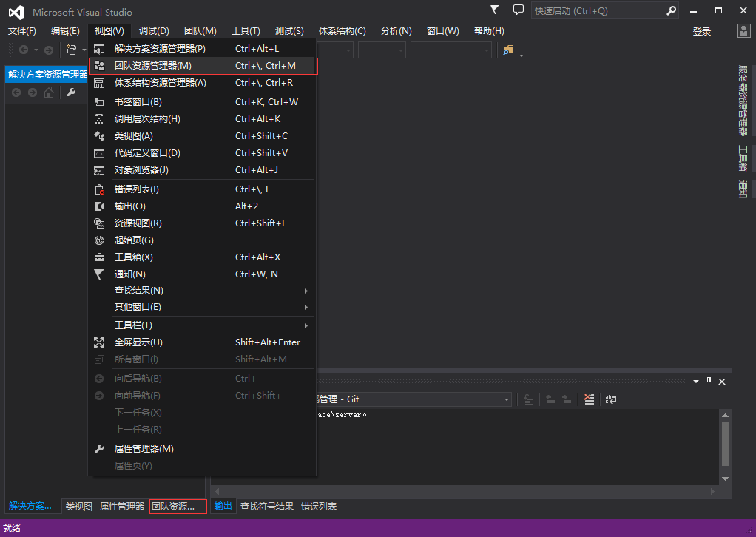Click the find in files toolbar icon
Image resolution: width=756 pixels, height=537 pixels.
click(x=508, y=50)
